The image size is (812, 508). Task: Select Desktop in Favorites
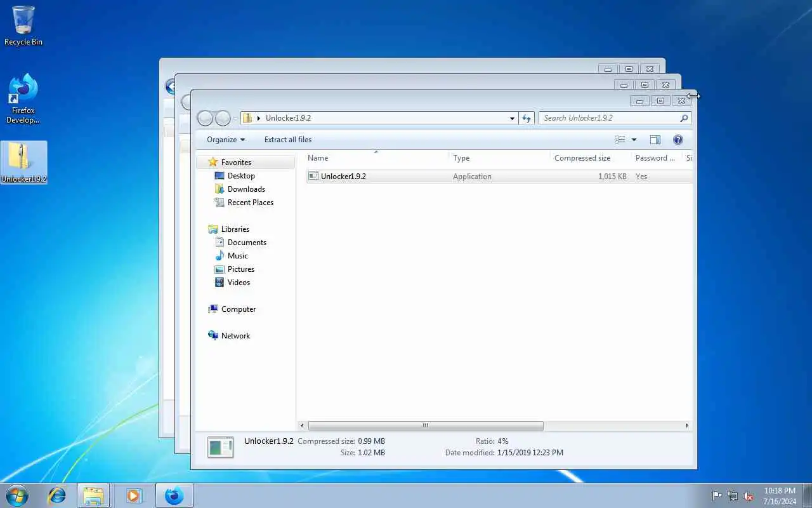[x=241, y=176]
